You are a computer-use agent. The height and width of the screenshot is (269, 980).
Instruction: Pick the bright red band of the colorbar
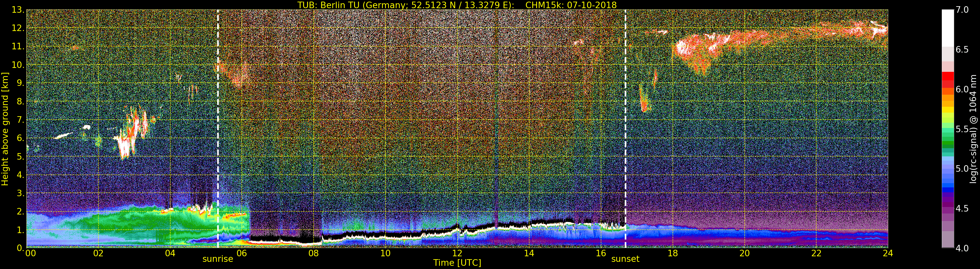tap(948, 76)
